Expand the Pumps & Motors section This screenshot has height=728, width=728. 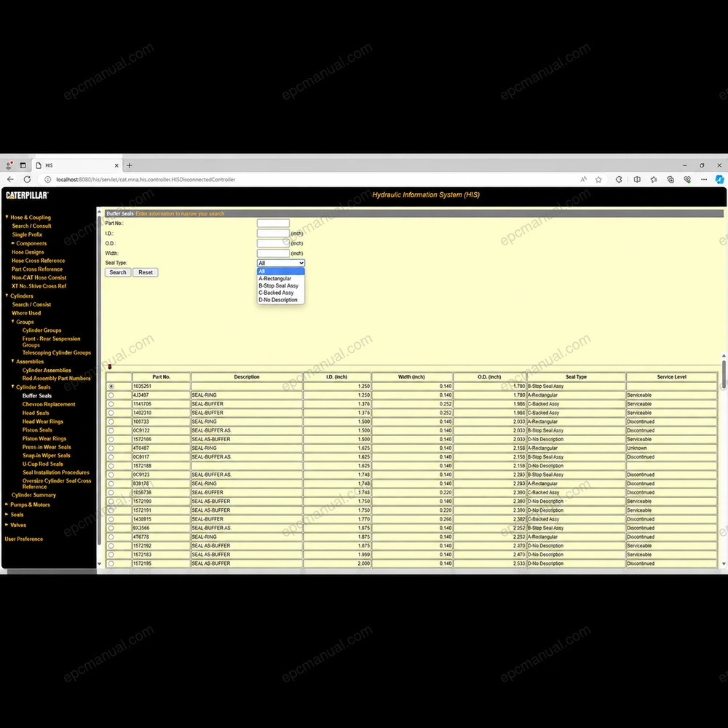7,505
